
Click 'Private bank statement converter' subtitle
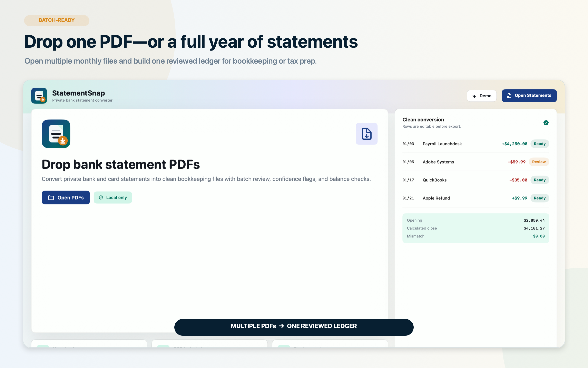point(82,100)
